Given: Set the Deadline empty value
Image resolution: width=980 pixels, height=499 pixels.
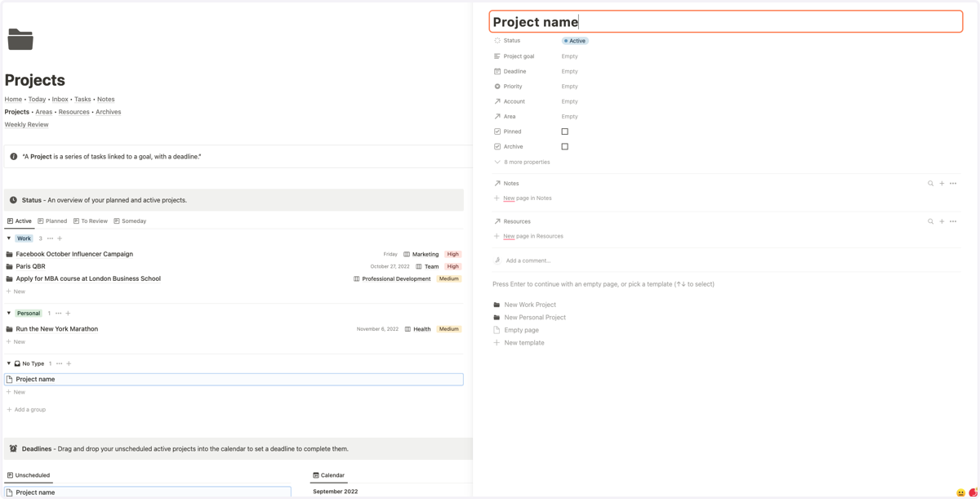Looking at the screenshot, I should (x=569, y=71).
